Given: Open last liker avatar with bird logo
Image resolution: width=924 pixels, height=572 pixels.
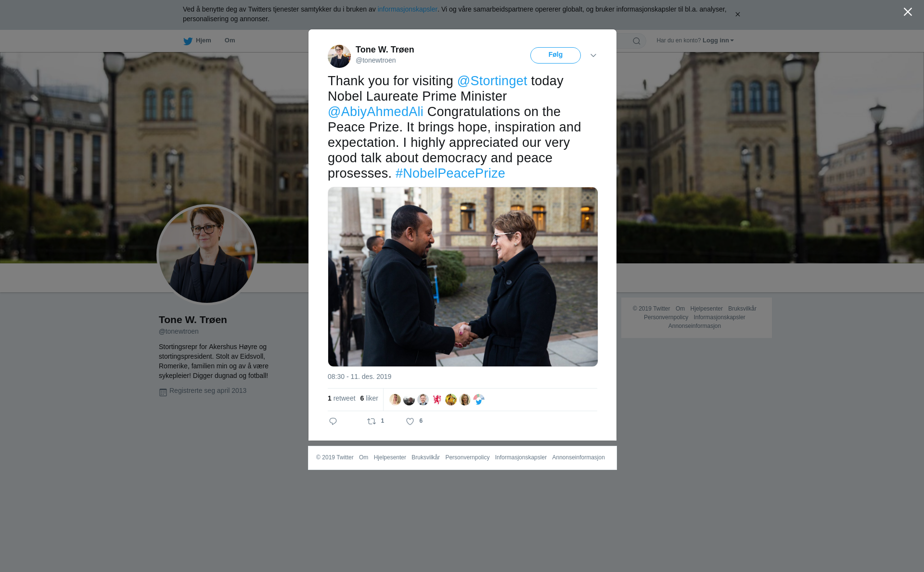Looking at the screenshot, I should point(479,400).
